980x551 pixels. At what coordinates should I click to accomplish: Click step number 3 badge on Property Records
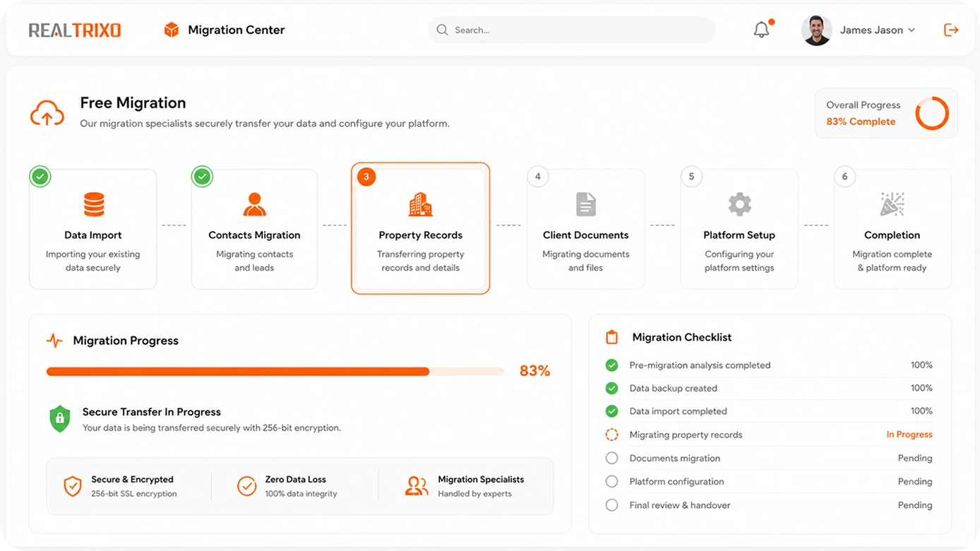[366, 177]
